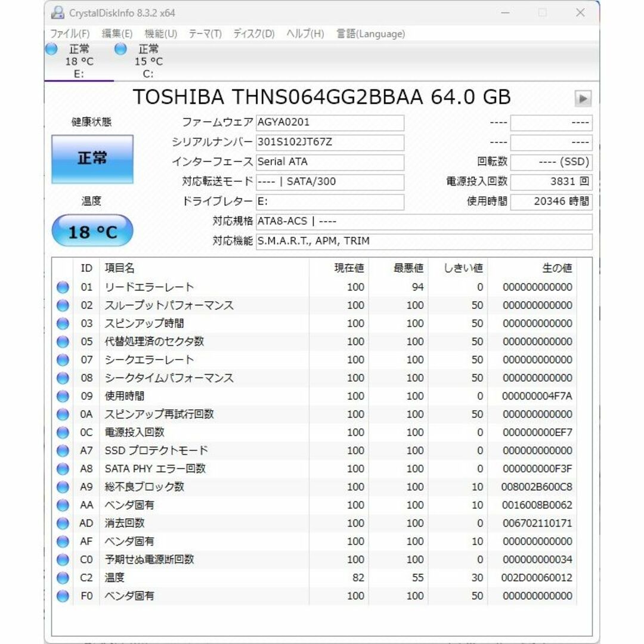Click the status icon for row AF

point(63,541)
